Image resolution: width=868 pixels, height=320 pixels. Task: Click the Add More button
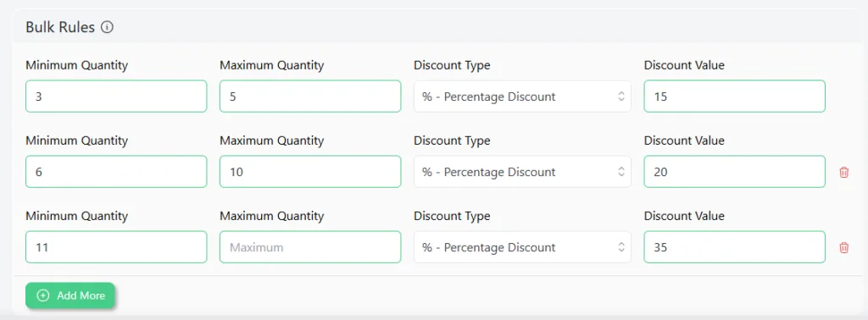tap(70, 295)
